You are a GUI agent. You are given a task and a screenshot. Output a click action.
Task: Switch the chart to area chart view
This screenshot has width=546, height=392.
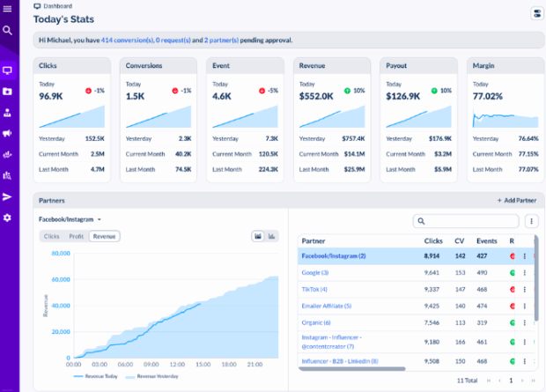pyautogui.click(x=258, y=236)
